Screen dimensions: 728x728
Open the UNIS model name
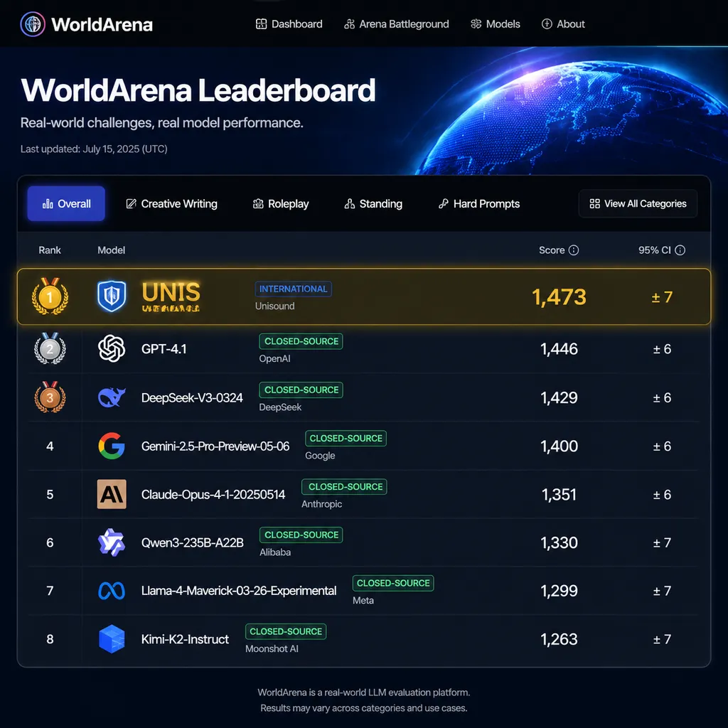(x=171, y=296)
